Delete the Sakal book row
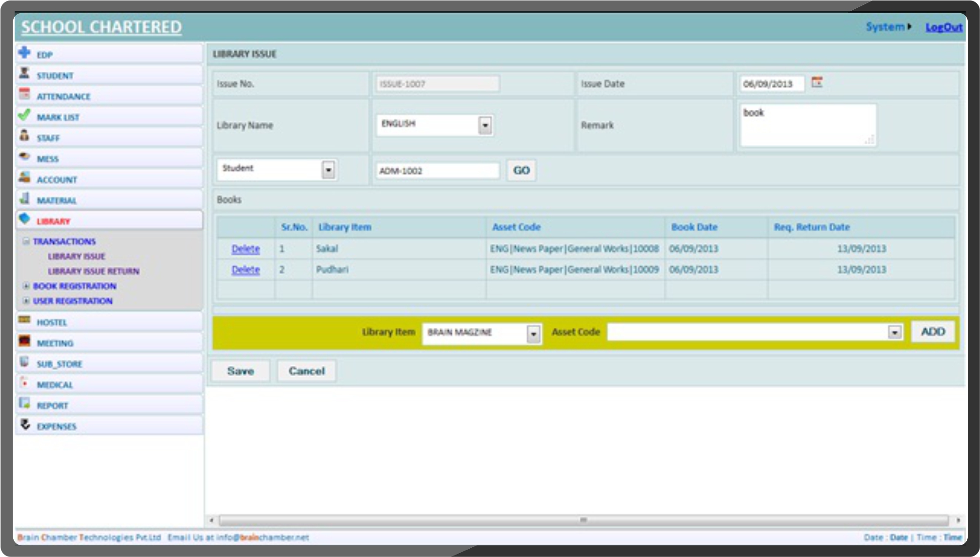980x557 pixels. (x=245, y=249)
